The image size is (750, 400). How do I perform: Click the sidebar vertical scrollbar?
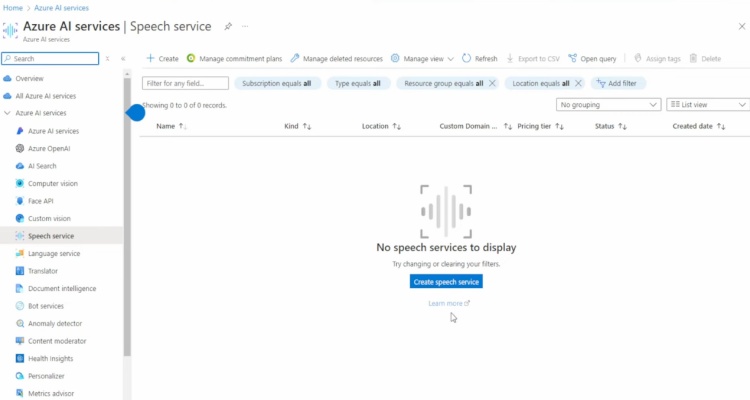(x=127, y=216)
